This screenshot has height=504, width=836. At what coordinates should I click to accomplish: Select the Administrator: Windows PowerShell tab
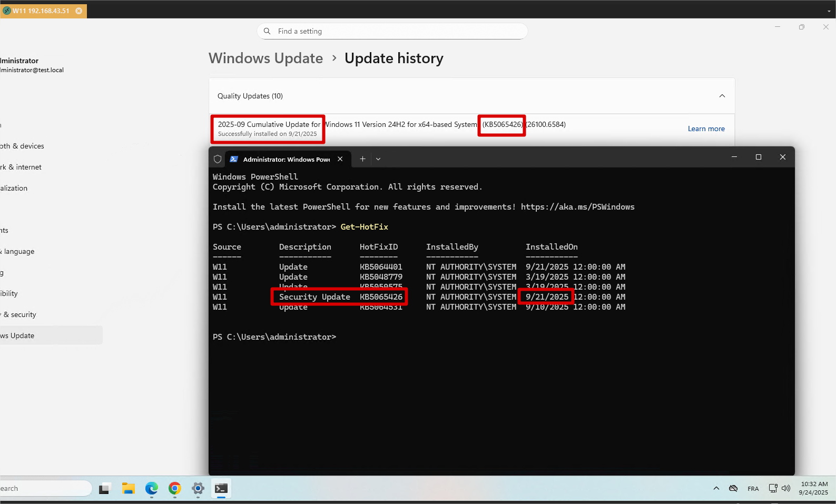(286, 159)
